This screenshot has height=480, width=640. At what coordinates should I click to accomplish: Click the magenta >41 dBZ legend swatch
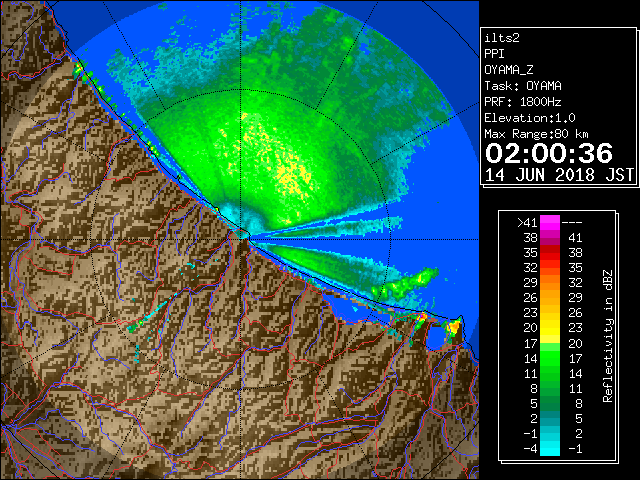[x=550, y=222]
